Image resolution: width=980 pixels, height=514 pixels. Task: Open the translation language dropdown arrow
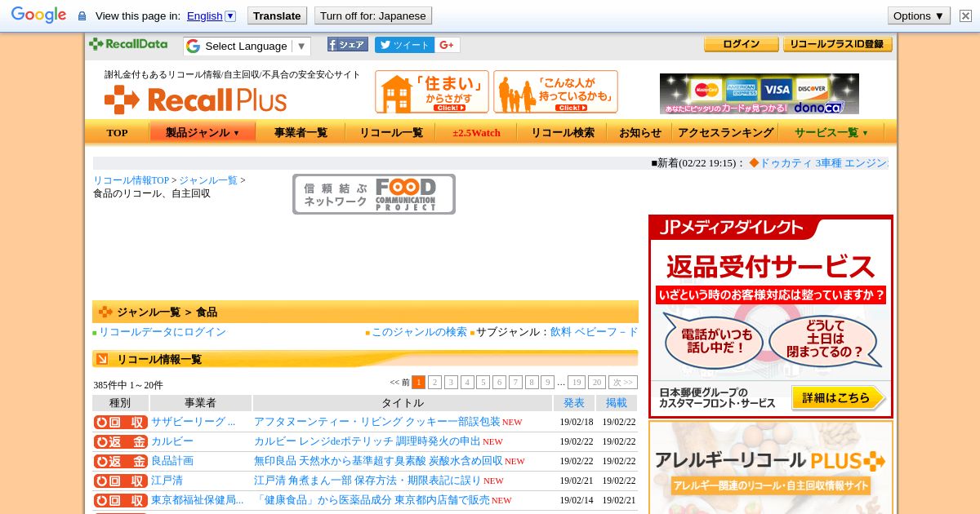click(230, 16)
